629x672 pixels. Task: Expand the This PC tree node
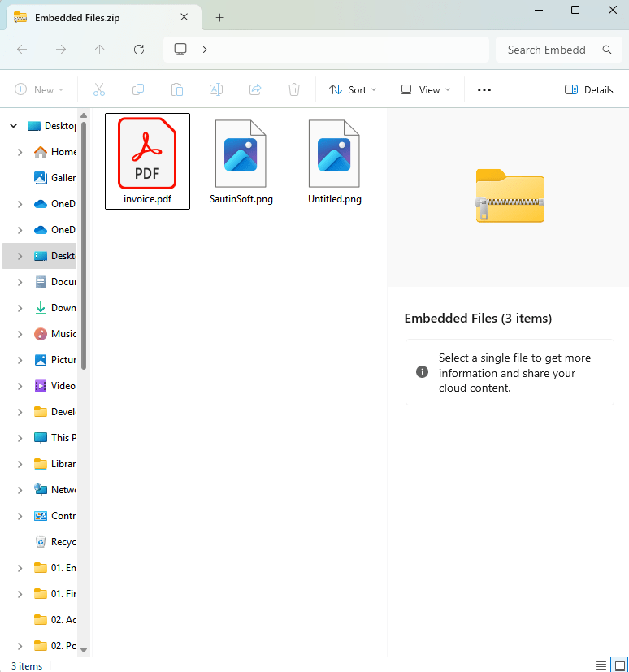tap(20, 438)
